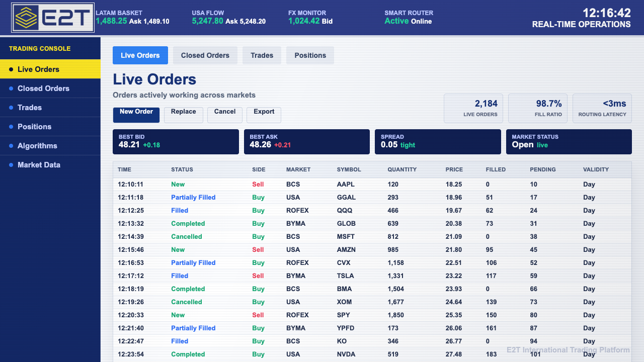This screenshot has width=644, height=362.
Task: Click the CVX symbol cell
Action: pyautogui.click(x=344, y=263)
